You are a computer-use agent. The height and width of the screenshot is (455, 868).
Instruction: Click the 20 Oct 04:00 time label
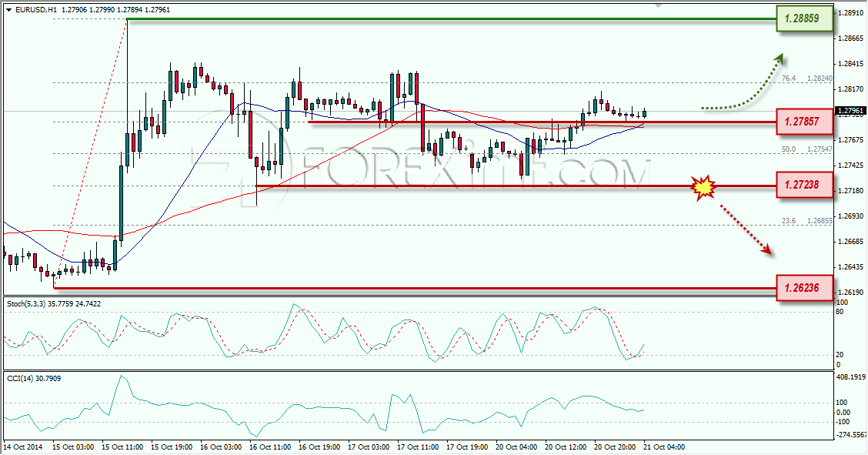click(x=516, y=447)
